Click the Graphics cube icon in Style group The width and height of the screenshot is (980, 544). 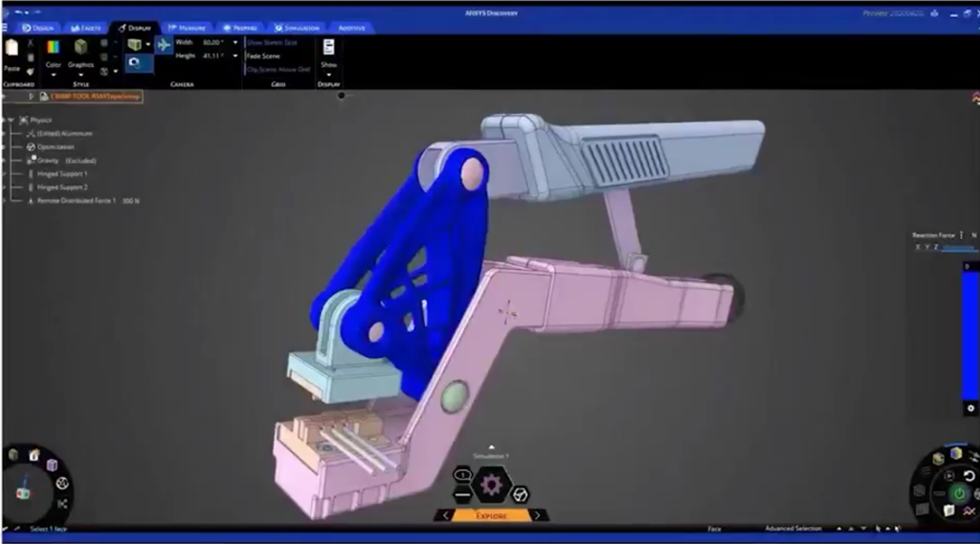81,48
